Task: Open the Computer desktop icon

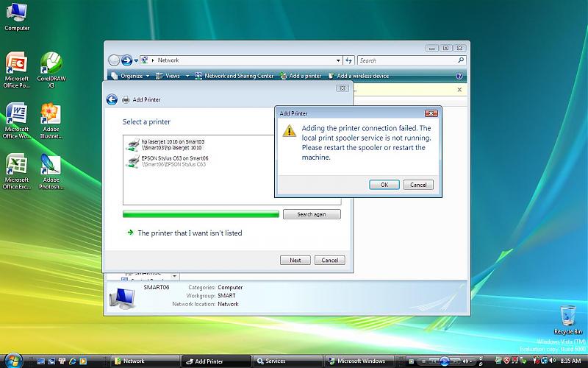Action: pos(16,15)
